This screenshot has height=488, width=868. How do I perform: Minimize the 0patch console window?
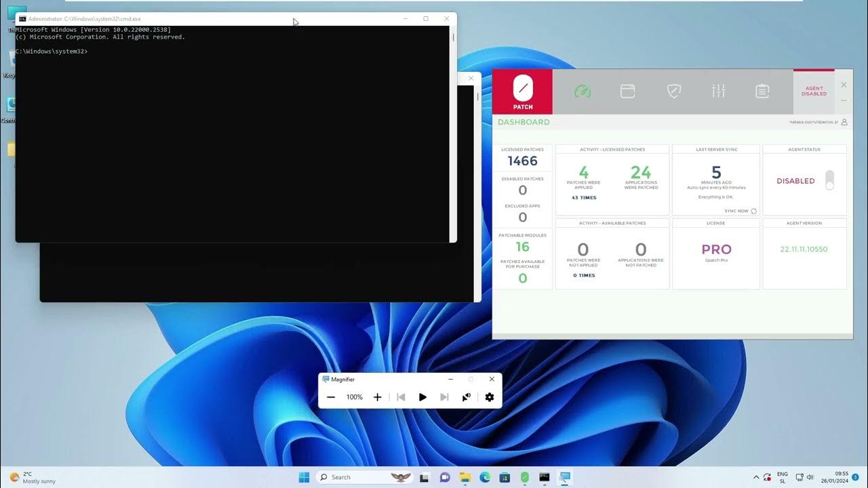pos(844,100)
